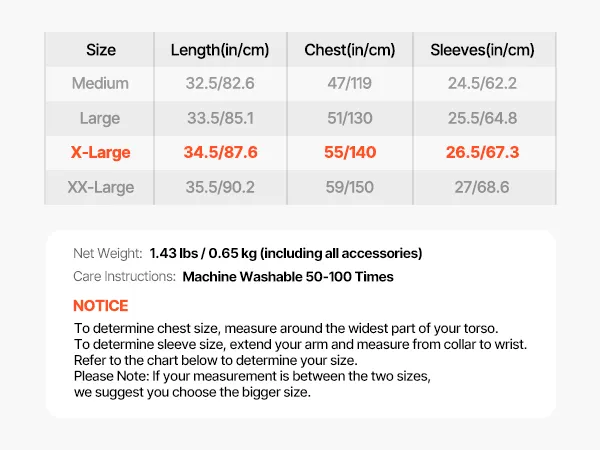Select the Large size row label
Image resolution: width=600 pixels, height=450 pixels.
(100, 118)
